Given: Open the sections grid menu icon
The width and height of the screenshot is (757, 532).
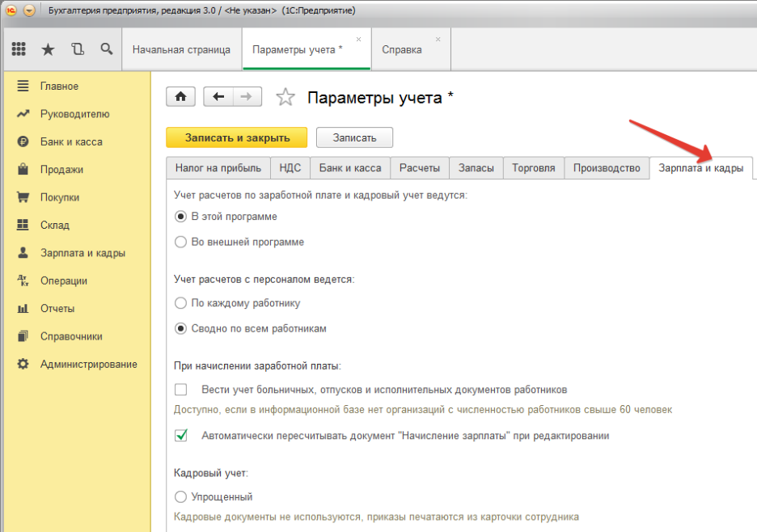Looking at the screenshot, I should [19, 49].
